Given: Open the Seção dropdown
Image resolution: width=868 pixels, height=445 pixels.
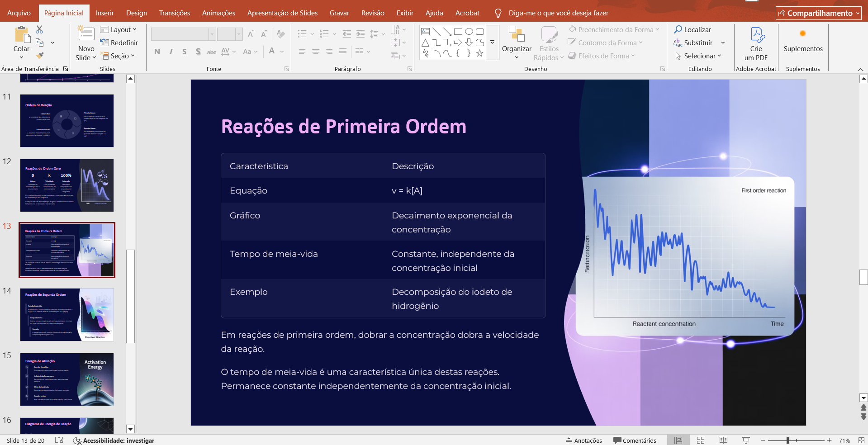Looking at the screenshot, I should pyautogui.click(x=118, y=56).
